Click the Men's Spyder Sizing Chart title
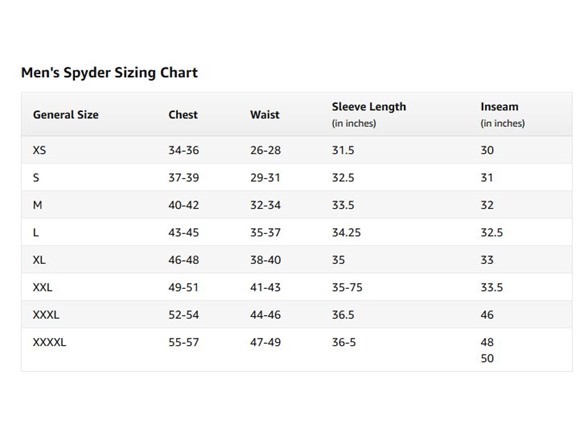The height and width of the screenshot is (441, 588). (109, 72)
